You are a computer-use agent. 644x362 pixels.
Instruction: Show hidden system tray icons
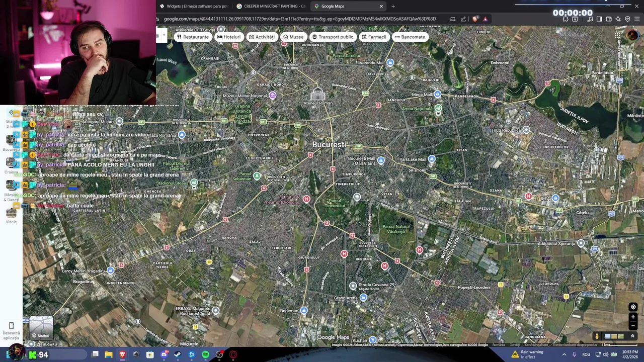pyautogui.click(x=564, y=355)
